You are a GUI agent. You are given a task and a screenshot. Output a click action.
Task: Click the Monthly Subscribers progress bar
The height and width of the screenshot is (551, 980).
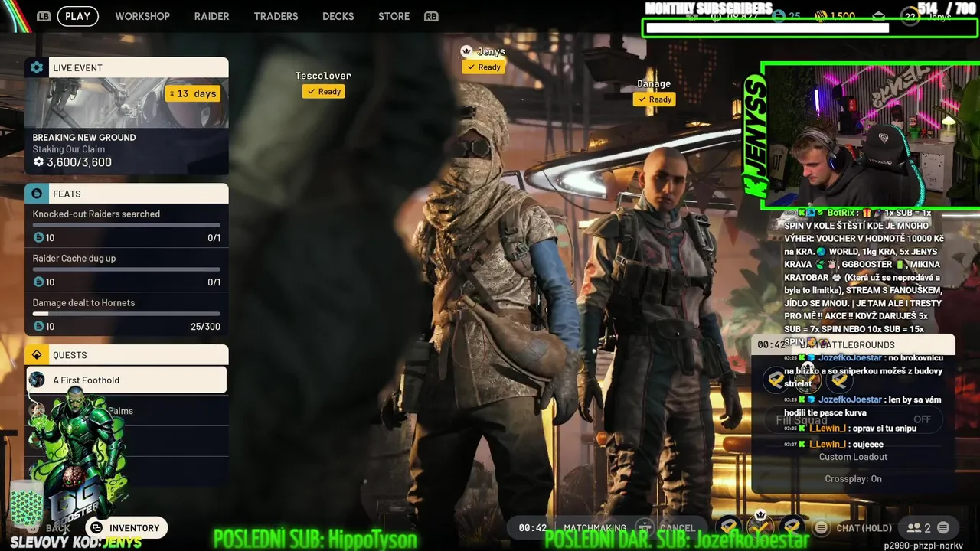pos(811,28)
